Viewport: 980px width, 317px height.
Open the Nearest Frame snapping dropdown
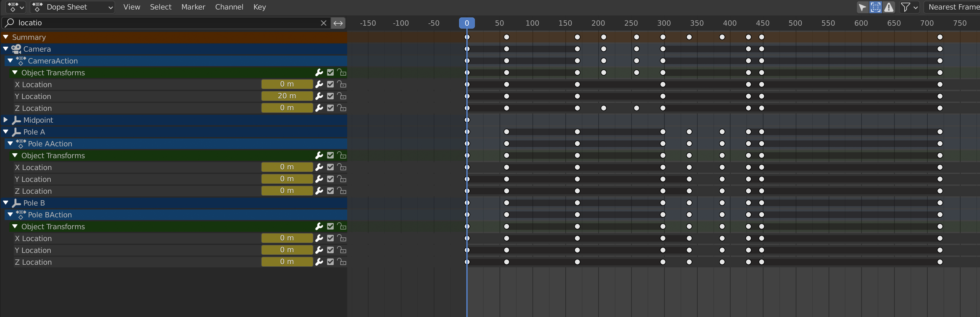point(952,7)
